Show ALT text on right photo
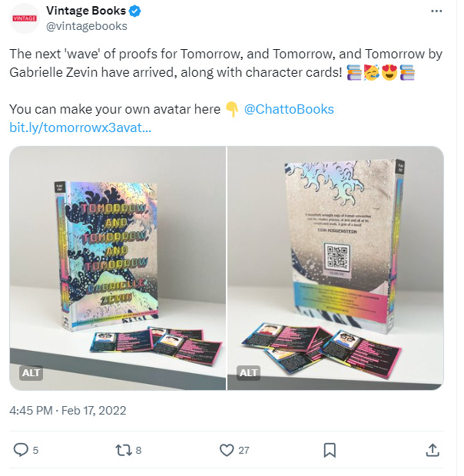Screen dimensions: 464x476 [x=249, y=373]
